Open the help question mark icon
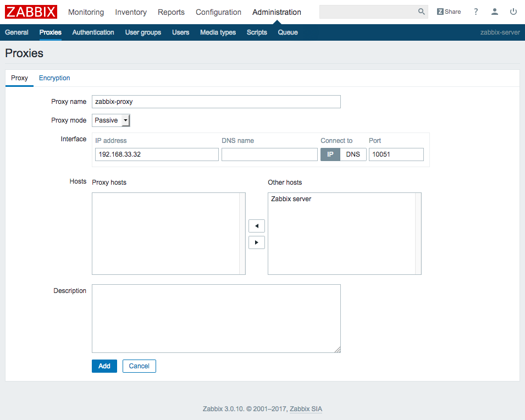The width and height of the screenshot is (525, 420). (476, 12)
